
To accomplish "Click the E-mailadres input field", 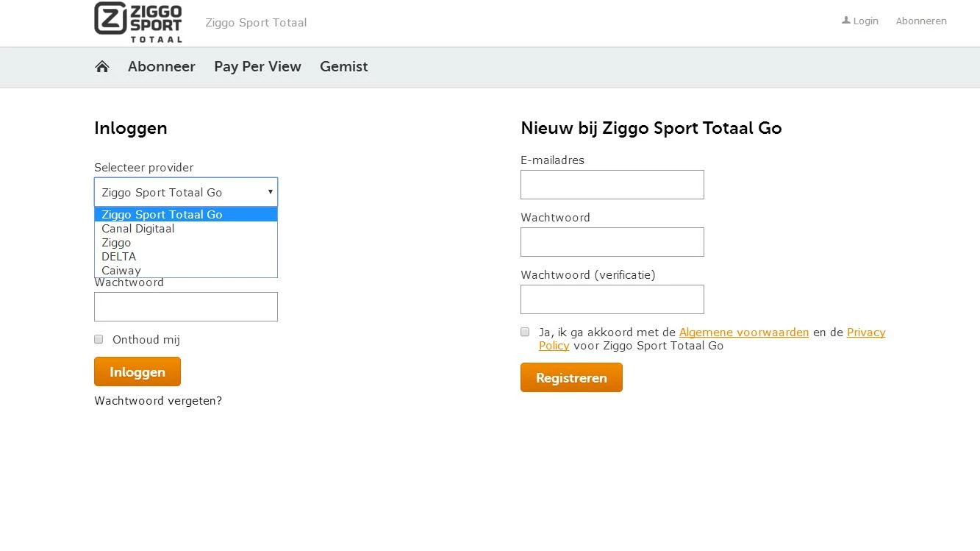I will (x=612, y=184).
